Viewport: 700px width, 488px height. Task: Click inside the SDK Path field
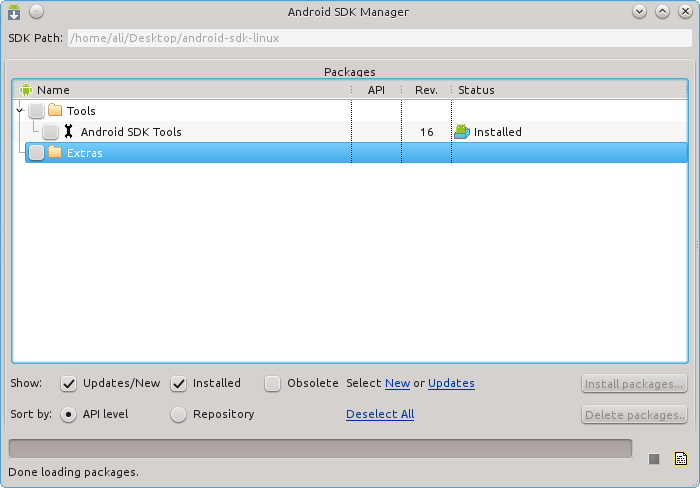pyautogui.click(x=378, y=39)
